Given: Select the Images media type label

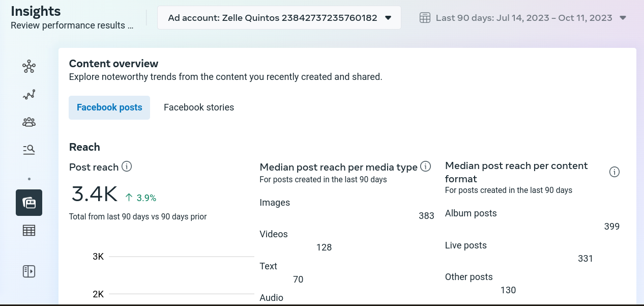Looking at the screenshot, I should pyautogui.click(x=275, y=203).
